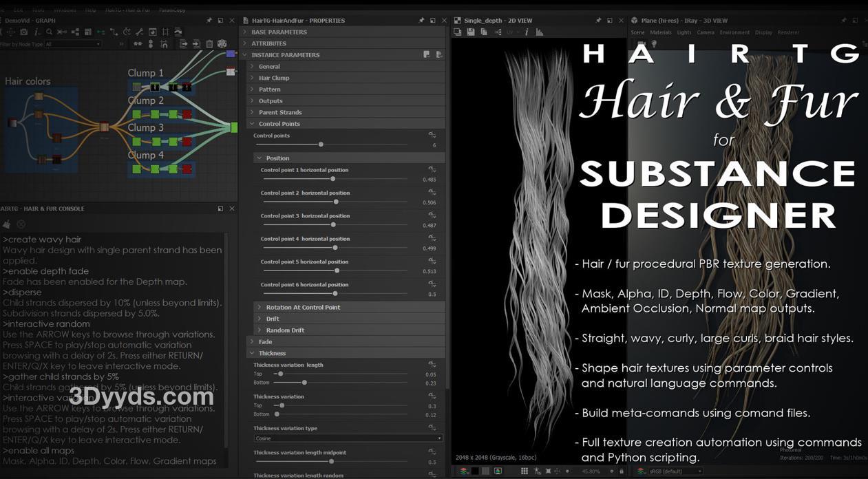Click the 3D cube icon in the Graph toolbar

222,44
